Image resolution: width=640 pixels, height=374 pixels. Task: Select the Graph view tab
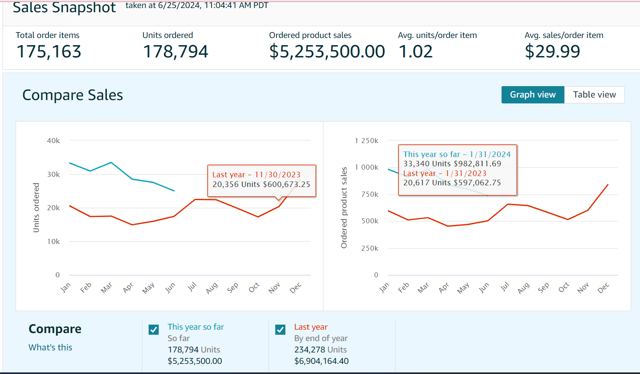click(533, 95)
